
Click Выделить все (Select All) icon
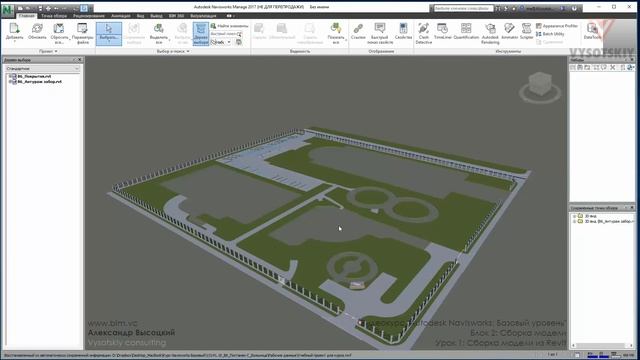(x=158, y=29)
